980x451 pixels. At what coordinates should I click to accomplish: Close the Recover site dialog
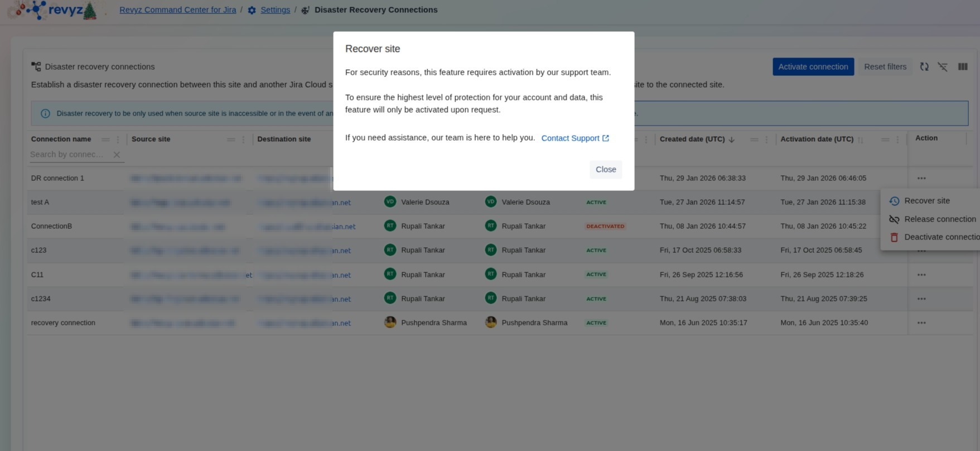click(x=605, y=170)
